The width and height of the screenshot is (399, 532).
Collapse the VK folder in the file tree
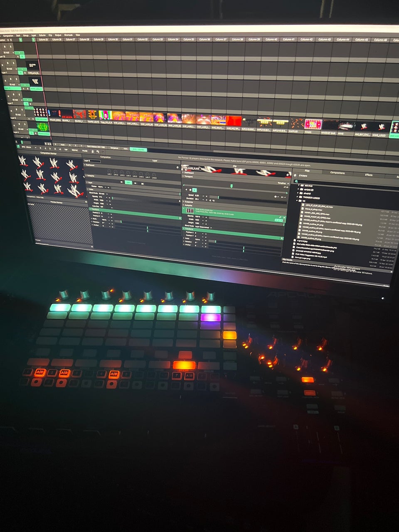pyautogui.click(x=297, y=200)
